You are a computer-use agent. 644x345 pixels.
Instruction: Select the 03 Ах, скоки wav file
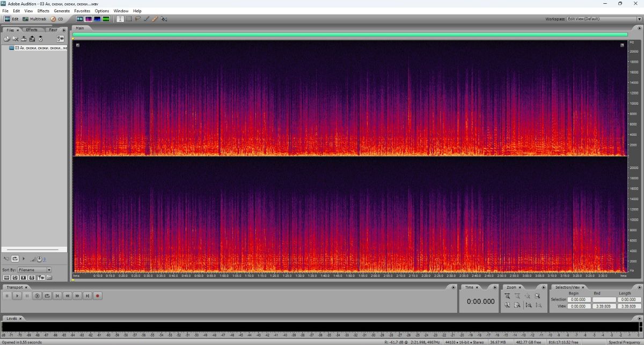pyautogui.click(x=38, y=48)
